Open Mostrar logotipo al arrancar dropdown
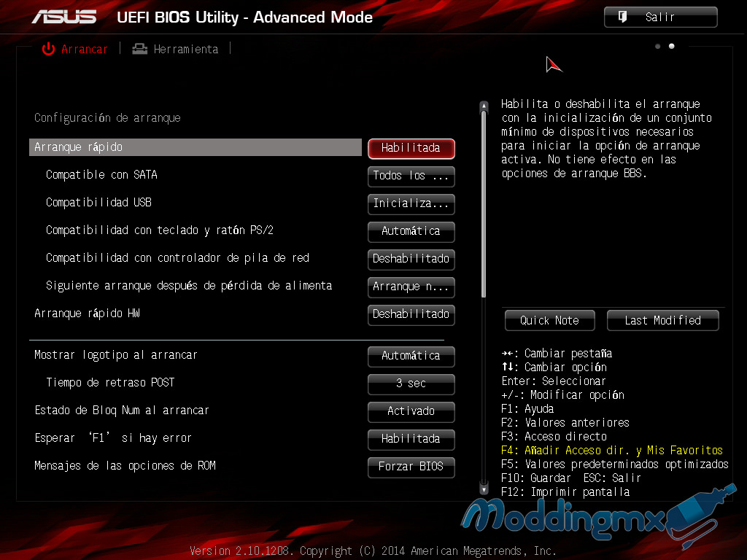Image resolution: width=747 pixels, height=560 pixels. tap(411, 356)
